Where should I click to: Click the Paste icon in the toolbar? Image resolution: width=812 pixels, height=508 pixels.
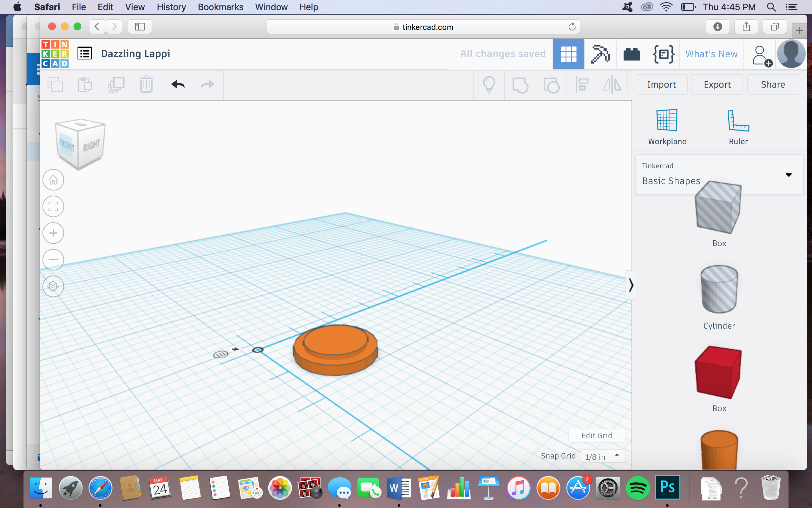click(x=85, y=84)
